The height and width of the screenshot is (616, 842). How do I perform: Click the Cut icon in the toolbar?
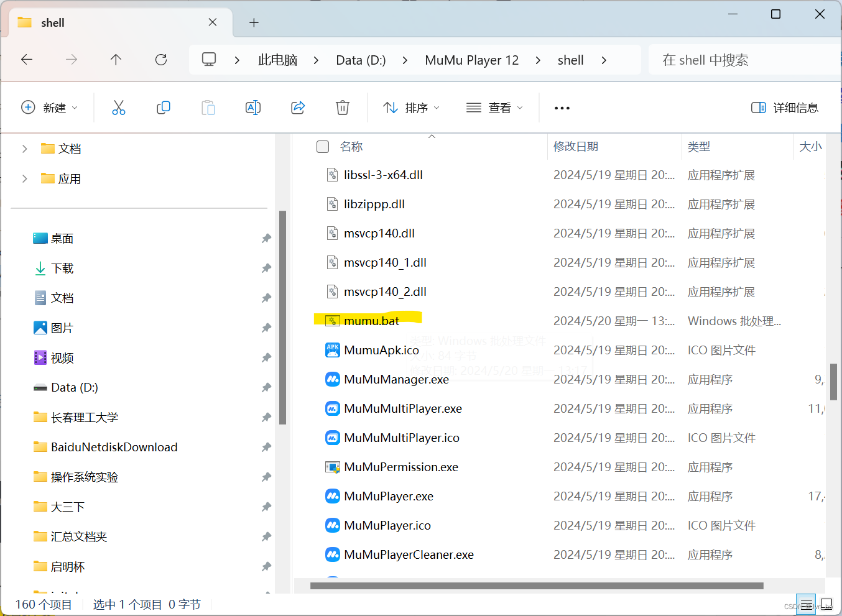coord(119,107)
